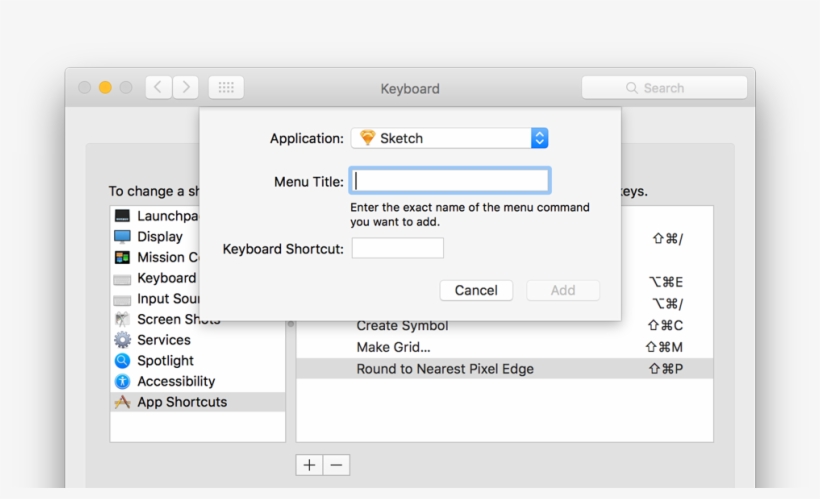Click the Sketch diamond app icon
820x499 pixels.
coord(367,138)
